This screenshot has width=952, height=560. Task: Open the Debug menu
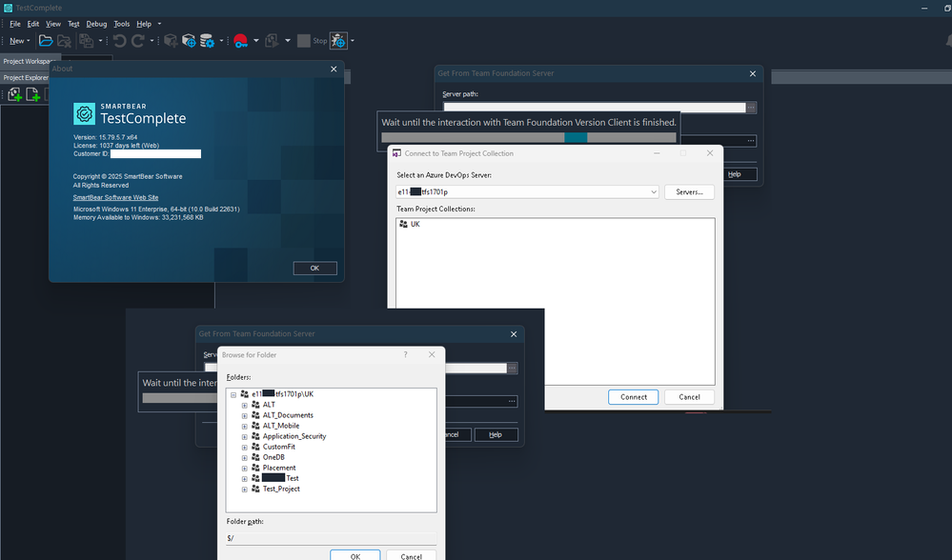(x=96, y=23)
